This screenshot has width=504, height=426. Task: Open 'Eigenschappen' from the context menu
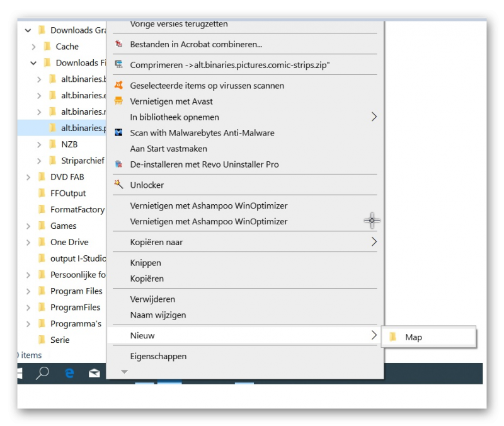coord(158,356)
